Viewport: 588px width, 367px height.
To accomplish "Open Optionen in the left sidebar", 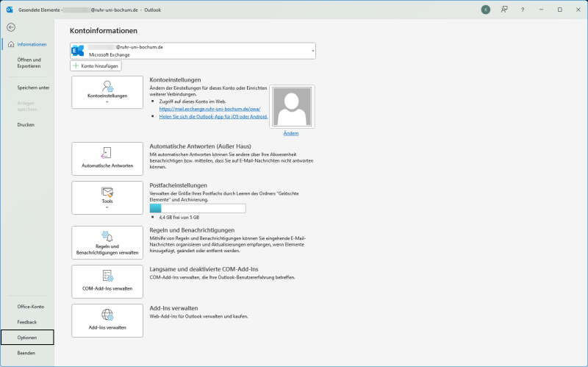I will (27, 338).
